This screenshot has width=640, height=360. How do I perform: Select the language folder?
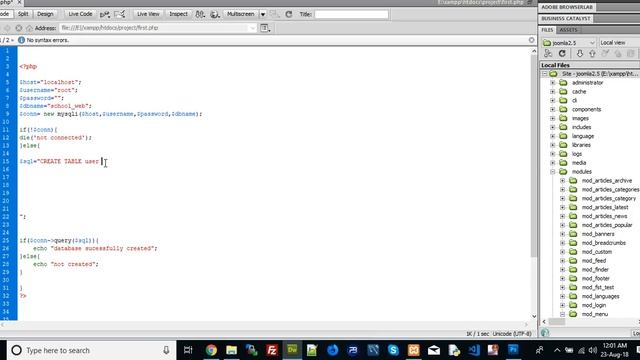click(582, 136)
